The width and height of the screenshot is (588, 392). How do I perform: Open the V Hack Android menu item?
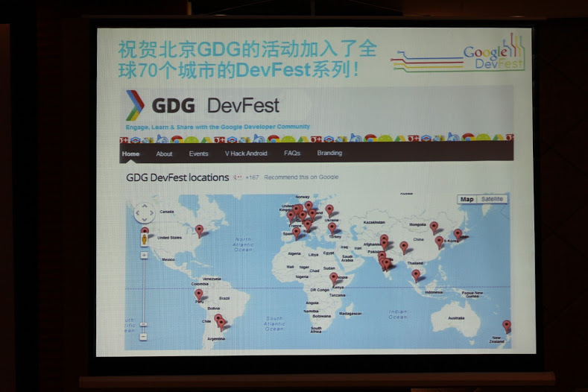[x=246, y=154]
